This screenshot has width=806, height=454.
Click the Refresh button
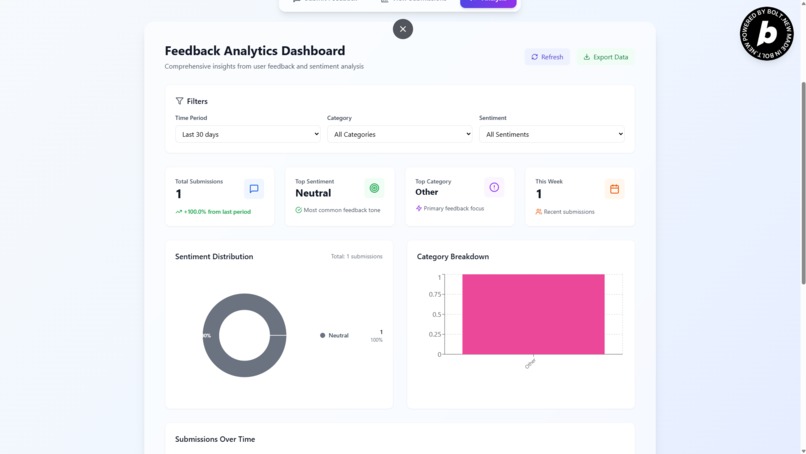[x=547, y=57]
